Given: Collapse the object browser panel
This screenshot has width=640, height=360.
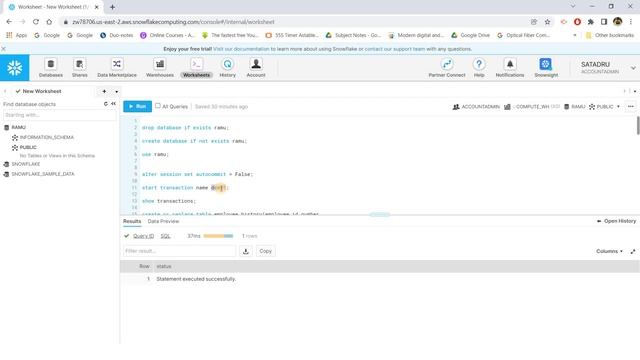Looking at the screenshot, I should pyautogui.click(x=113, y=104).
